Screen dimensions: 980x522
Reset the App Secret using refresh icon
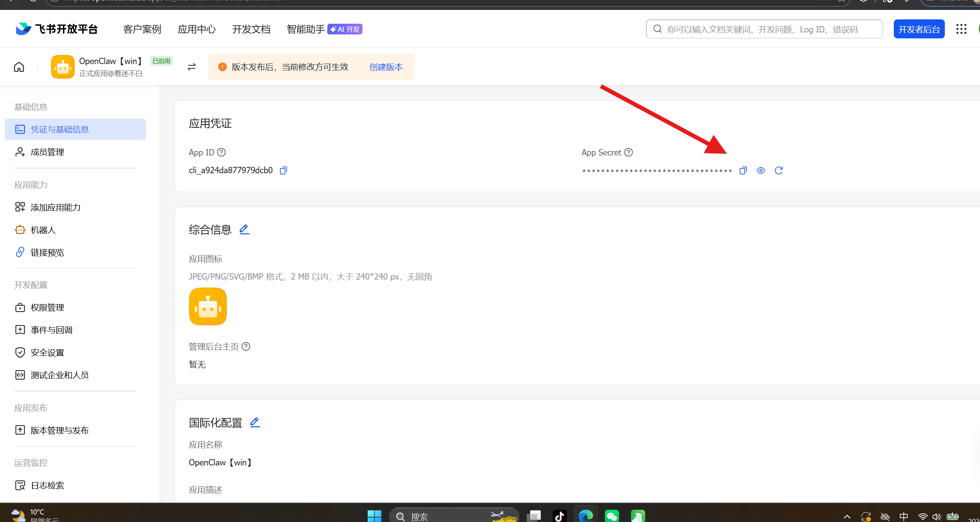[x=778, y=170]
